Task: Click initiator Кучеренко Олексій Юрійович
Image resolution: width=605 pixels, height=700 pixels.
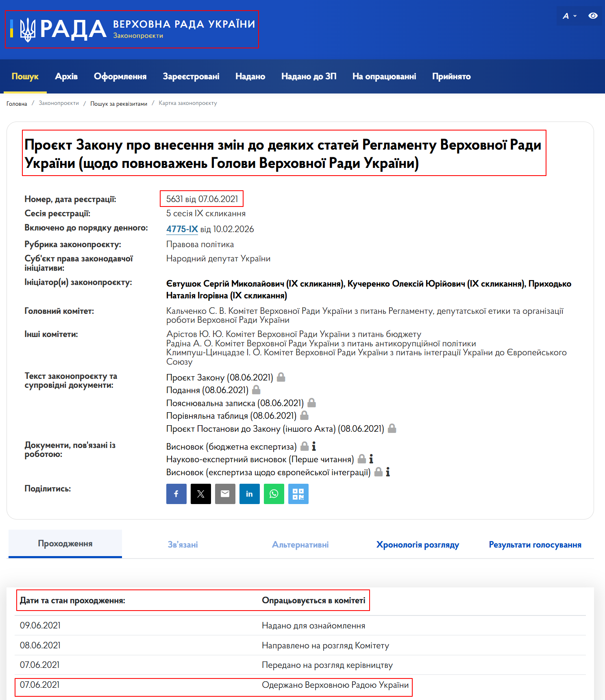Action: tap(436, 284)
